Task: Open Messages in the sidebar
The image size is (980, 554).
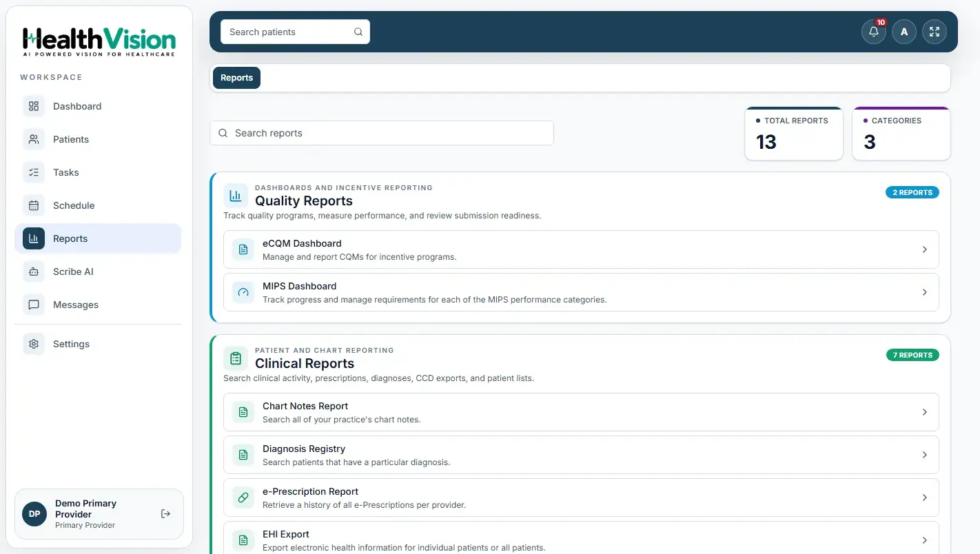Action: [98, 305]
